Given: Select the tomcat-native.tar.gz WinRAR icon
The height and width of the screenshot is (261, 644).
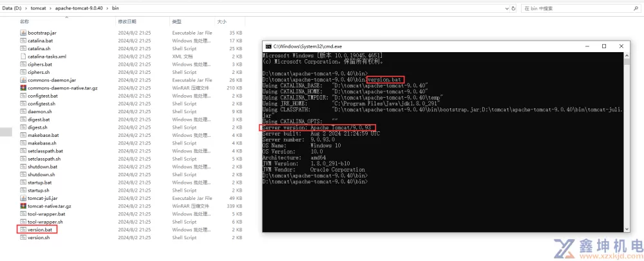Looking at the screenshot, I should coord(23,206).
